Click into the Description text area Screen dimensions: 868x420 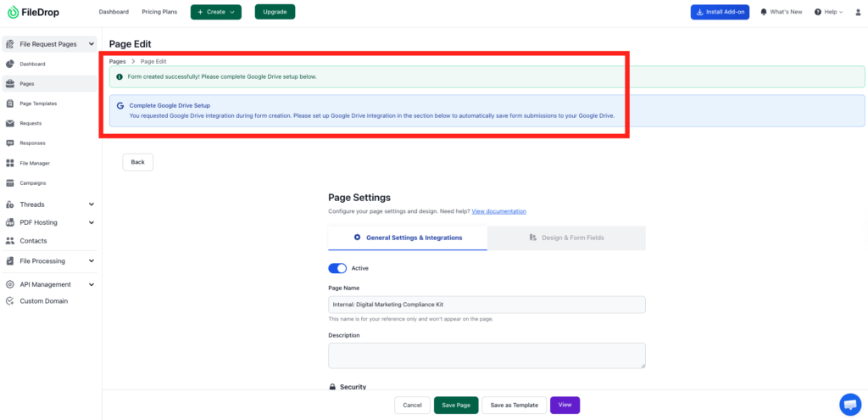(487, 356)
